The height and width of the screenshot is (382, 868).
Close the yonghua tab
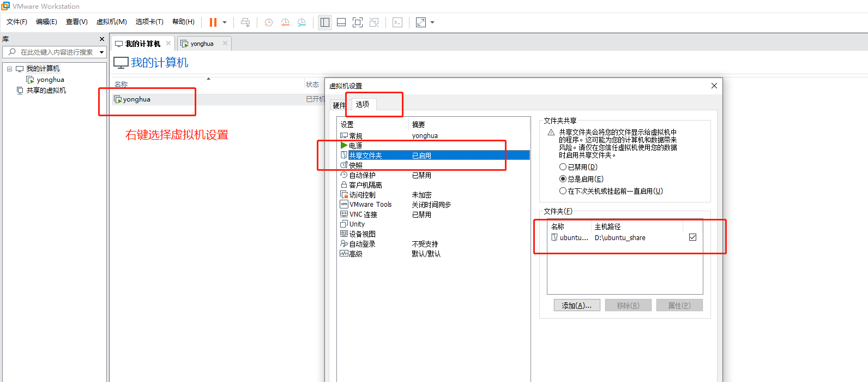click(225, 43)
